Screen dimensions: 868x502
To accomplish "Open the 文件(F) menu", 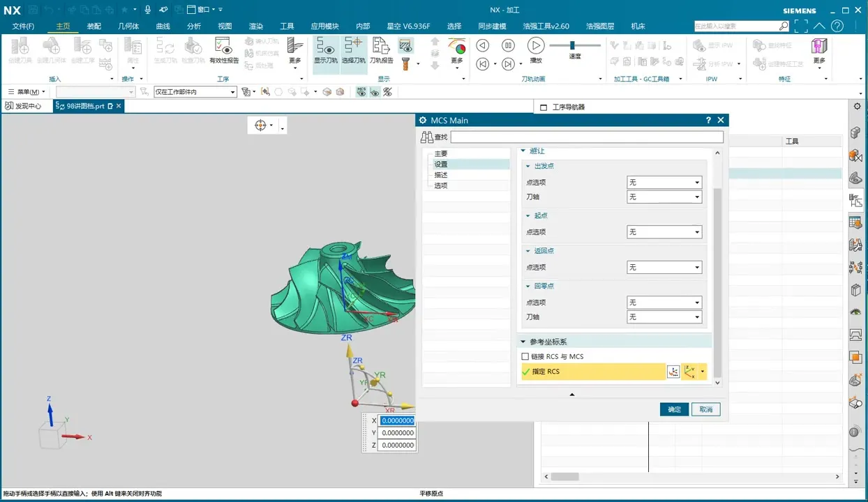I will pos(23,26).
